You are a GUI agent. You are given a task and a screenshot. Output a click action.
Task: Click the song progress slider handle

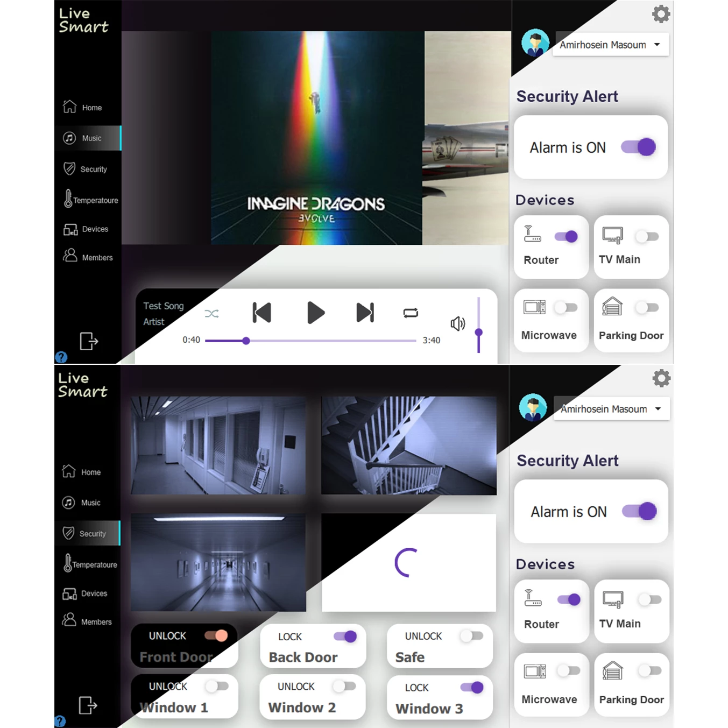coord(246,341)
